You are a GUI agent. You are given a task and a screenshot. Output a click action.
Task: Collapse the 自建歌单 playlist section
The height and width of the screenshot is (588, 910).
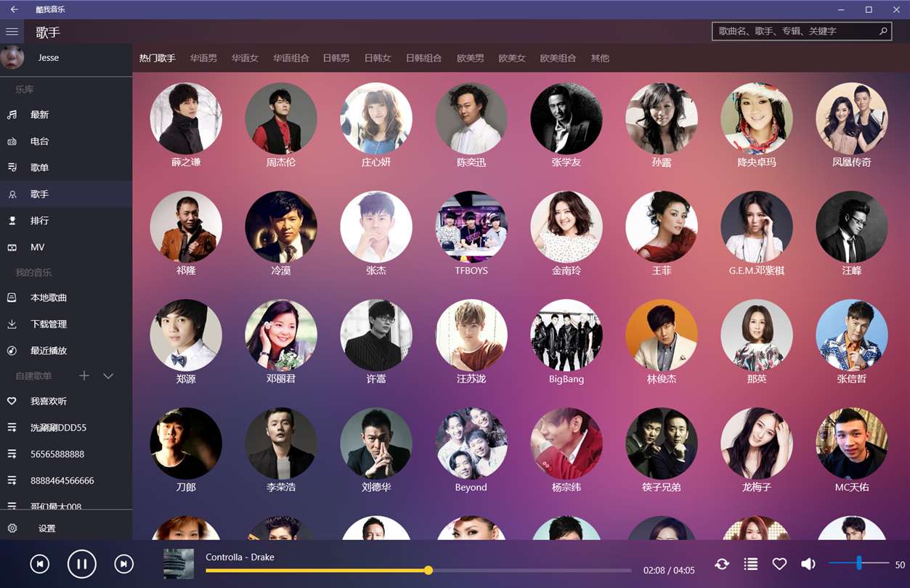pyautogui.click(x=108, y=376)
